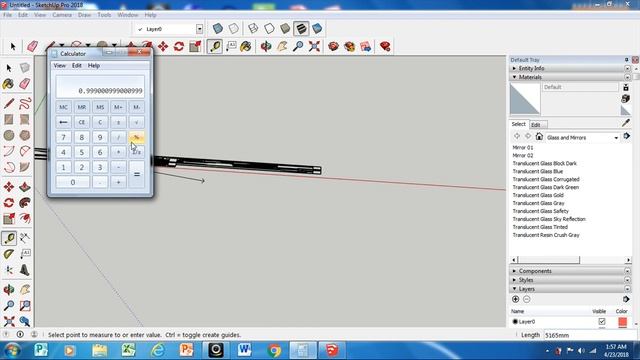Click Zoom Extents in top toolbar
Screen dimensions: 640x360
pyautogui.click(x=314, y=46)
